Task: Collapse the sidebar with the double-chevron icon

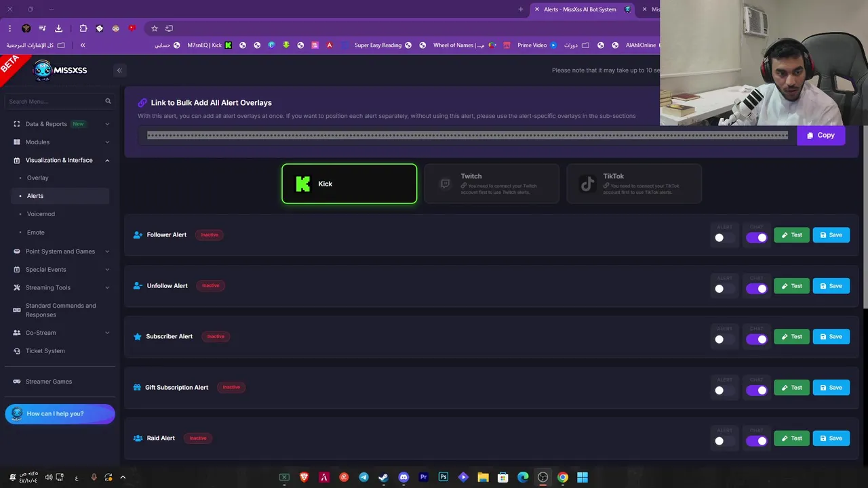Action: (x=119, y=70)
